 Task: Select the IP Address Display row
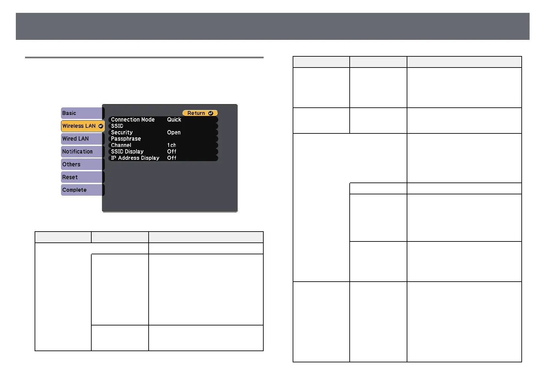163,158
